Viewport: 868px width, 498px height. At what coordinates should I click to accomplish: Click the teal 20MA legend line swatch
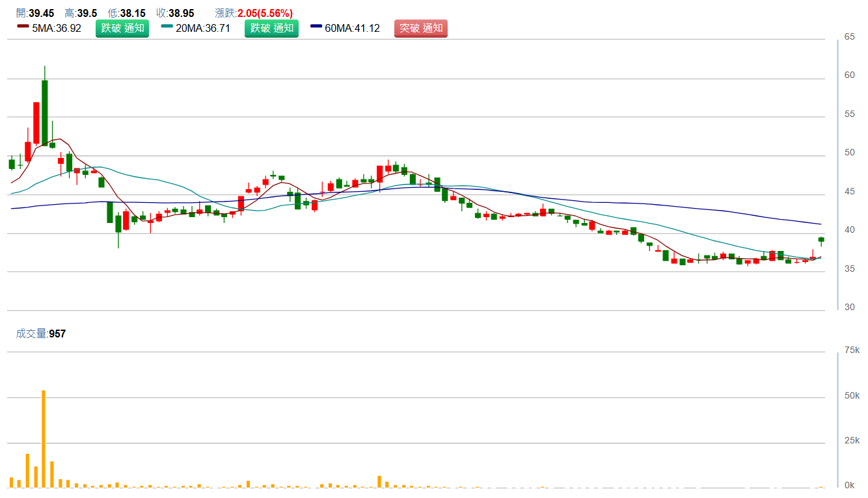(167, 27)
